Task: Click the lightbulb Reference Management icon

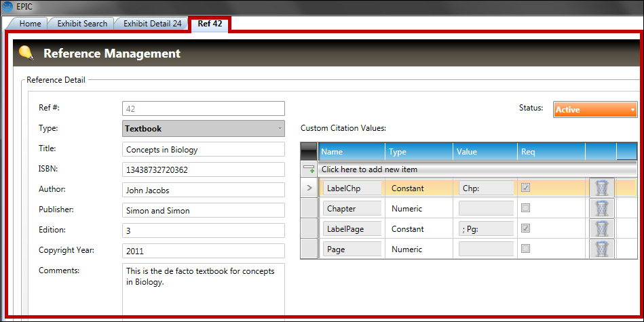Action: point(26,53)
